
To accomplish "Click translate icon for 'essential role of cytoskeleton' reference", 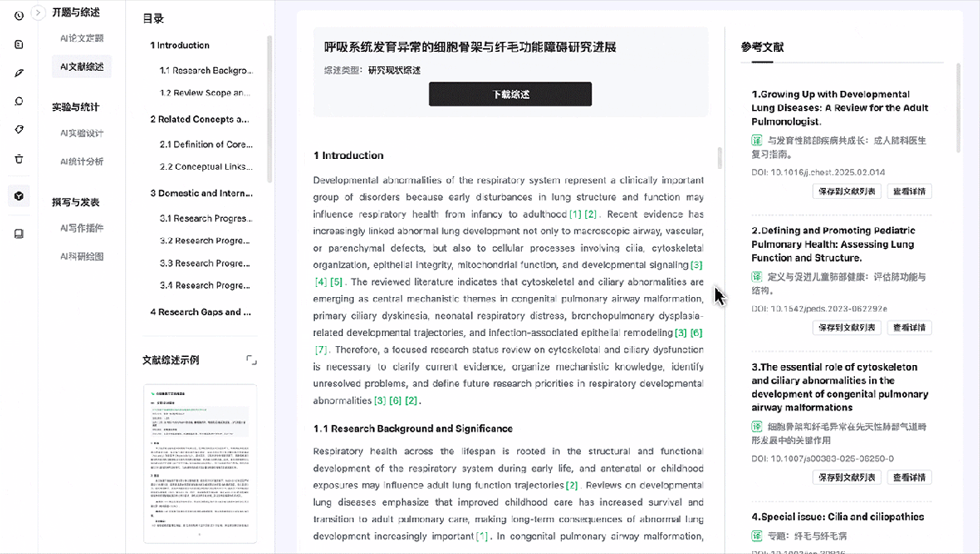I will tap(757, 427).
